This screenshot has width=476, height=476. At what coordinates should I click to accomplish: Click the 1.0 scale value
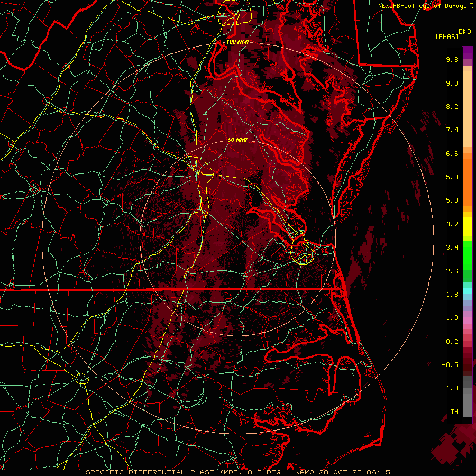(452, 318)
